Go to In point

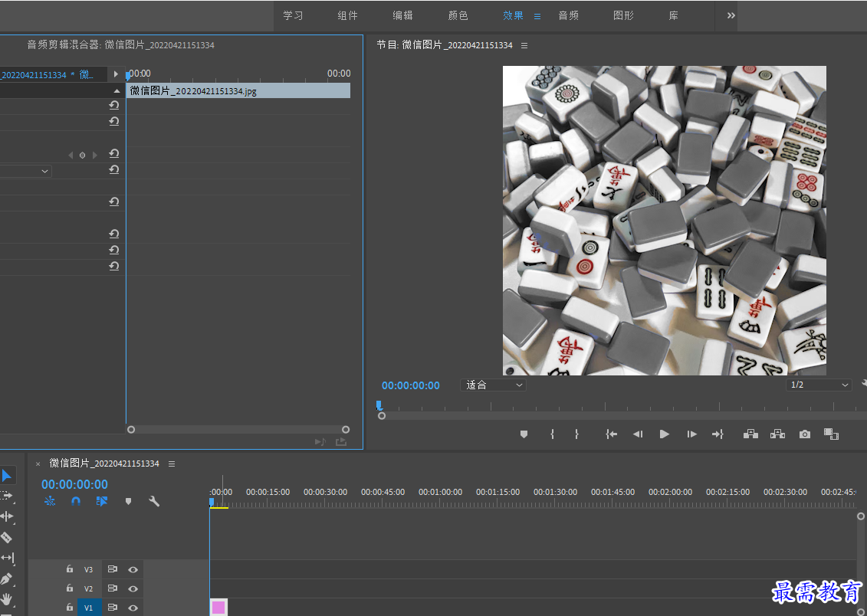pos(611,434)
